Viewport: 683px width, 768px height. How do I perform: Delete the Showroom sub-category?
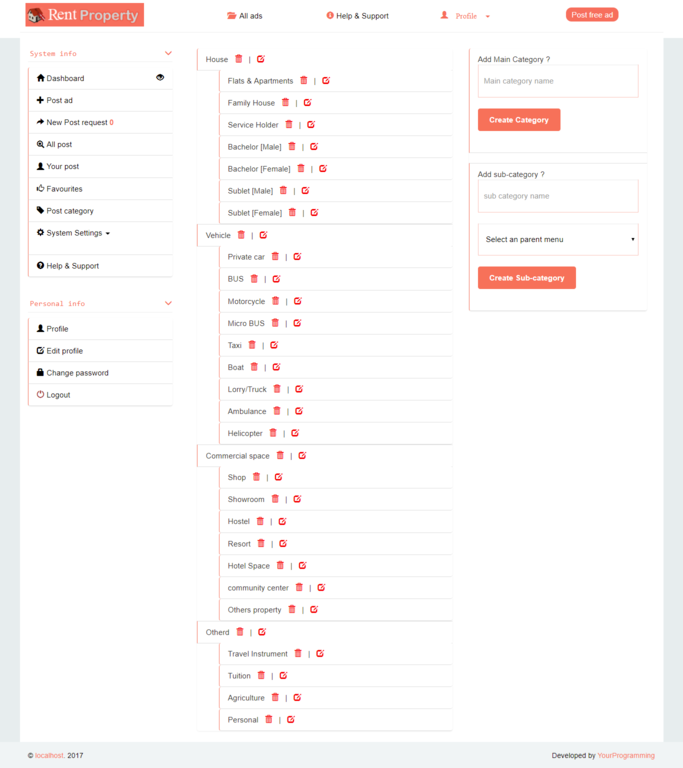point(275,499)
